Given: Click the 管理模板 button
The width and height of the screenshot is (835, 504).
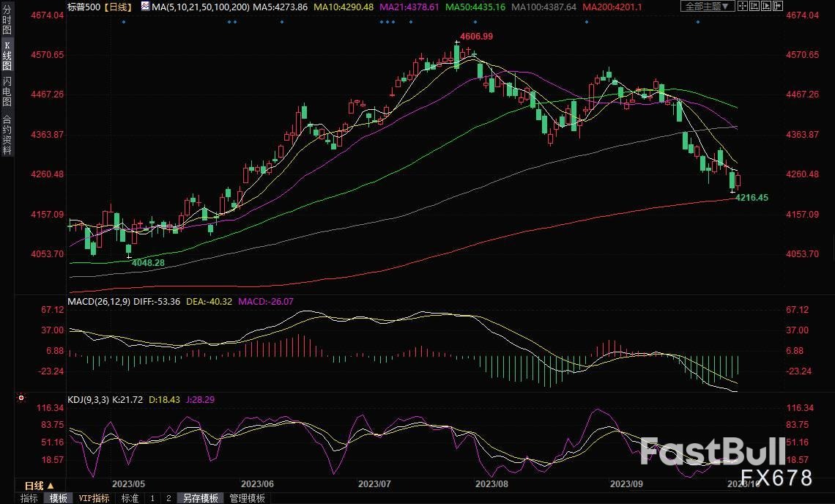Looking at the screenshot, I should (248, 498).
